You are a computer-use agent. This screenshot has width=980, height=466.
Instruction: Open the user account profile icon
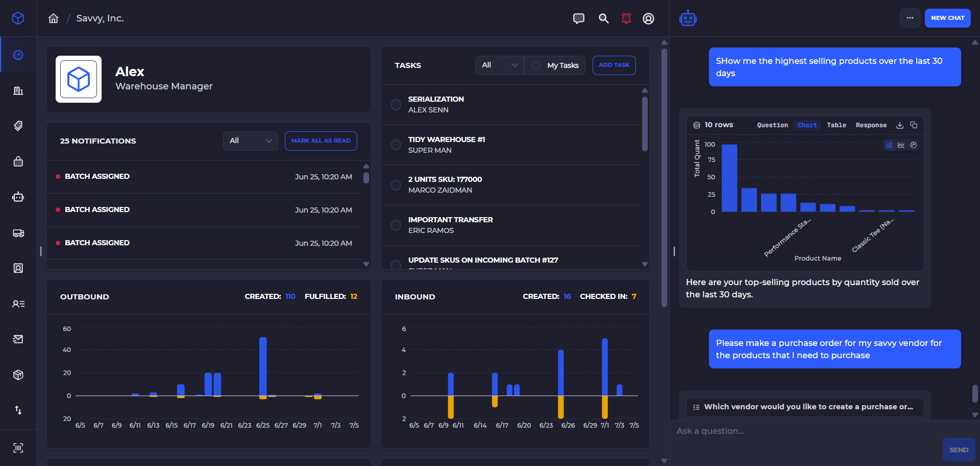pos(648,18)
